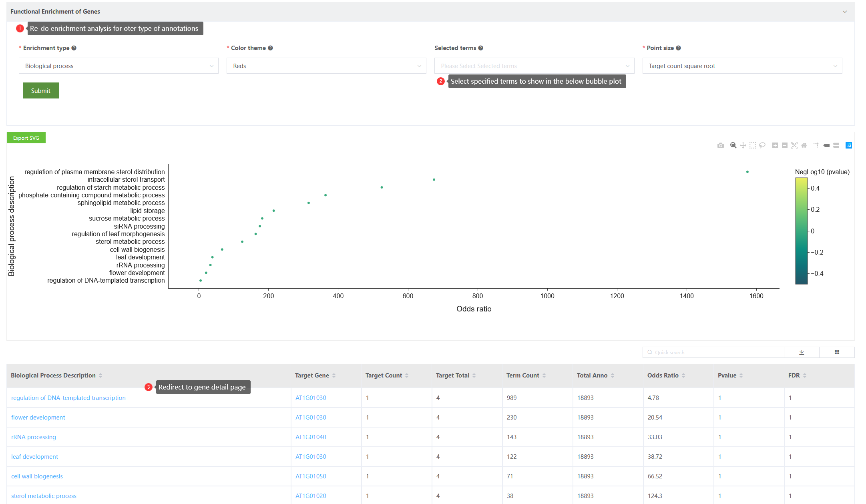Choose the Box Select tool
This screenshot has height=504, width=866.
pos(753,146)
